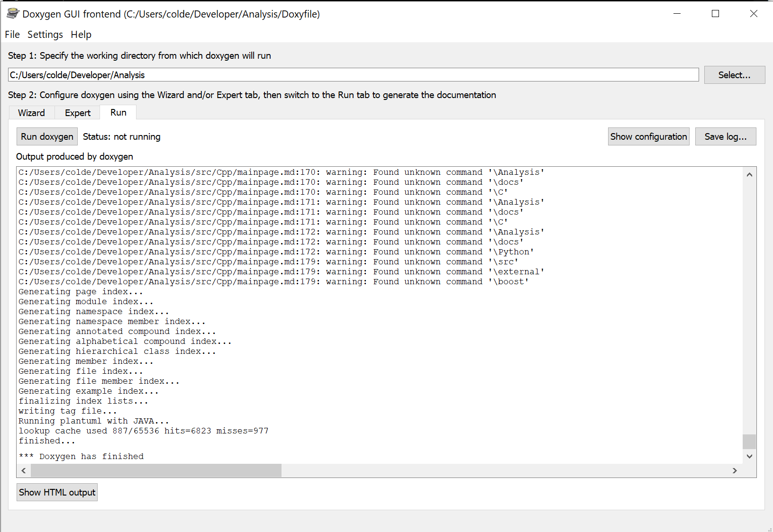Click the 'Status: not running' label
This screenshot has width=773, height=532.
click(122, 136)
